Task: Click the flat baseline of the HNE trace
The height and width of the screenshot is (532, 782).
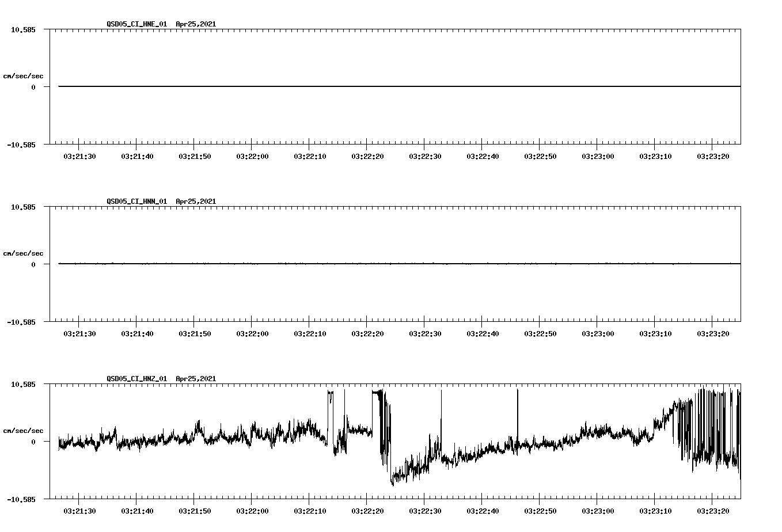Action: [x=346, y=86]
